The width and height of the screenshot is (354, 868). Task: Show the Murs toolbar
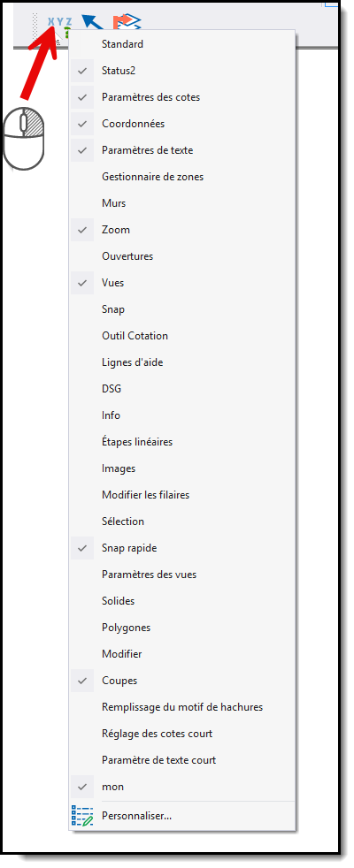tap(183, 203)
